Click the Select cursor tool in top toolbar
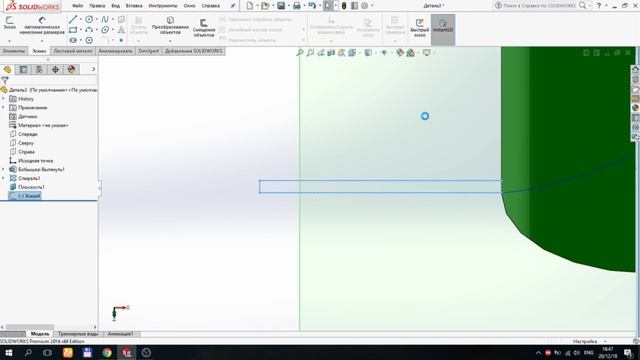Screen dimensions: 640x360 328,6
